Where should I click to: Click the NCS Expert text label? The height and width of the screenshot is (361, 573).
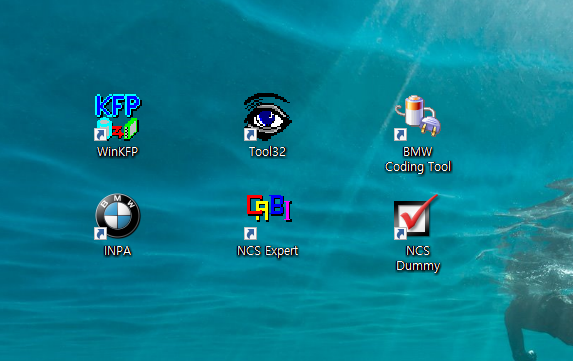(x=267, y=251)
